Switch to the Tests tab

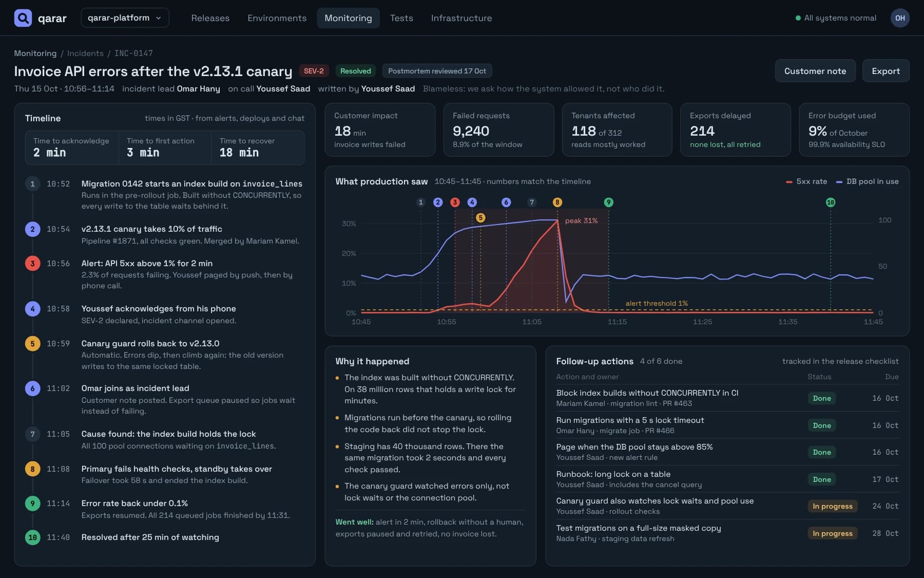coord(401,18)
